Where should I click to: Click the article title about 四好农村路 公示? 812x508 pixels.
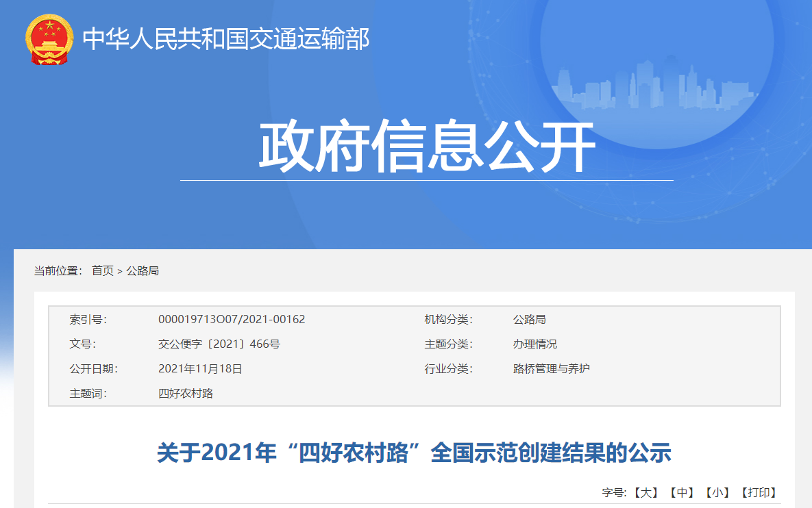coord(414,453)
